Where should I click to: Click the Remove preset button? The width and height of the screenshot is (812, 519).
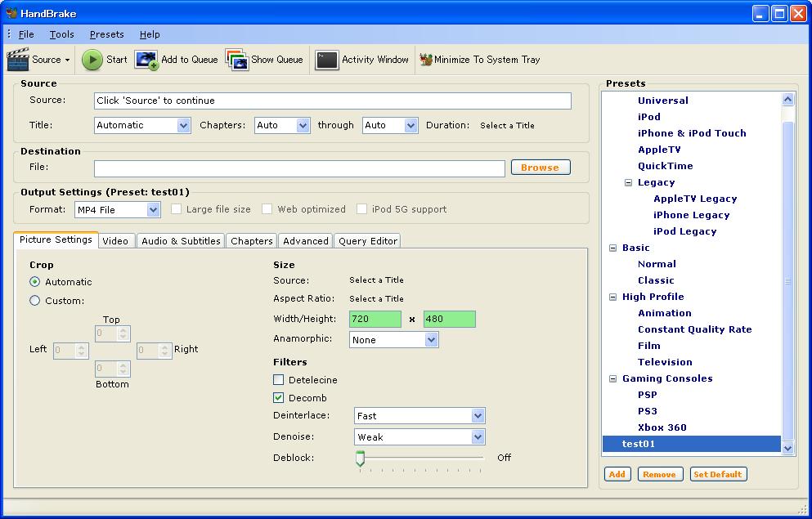pyautogui.click(x=660, y=474)
